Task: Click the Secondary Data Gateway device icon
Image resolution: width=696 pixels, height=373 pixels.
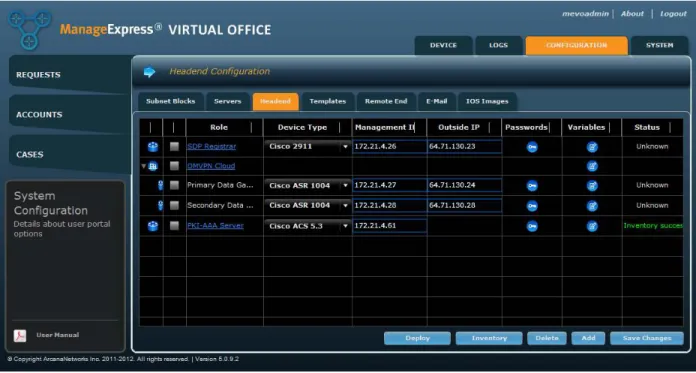Action: (x=161, y=206)
